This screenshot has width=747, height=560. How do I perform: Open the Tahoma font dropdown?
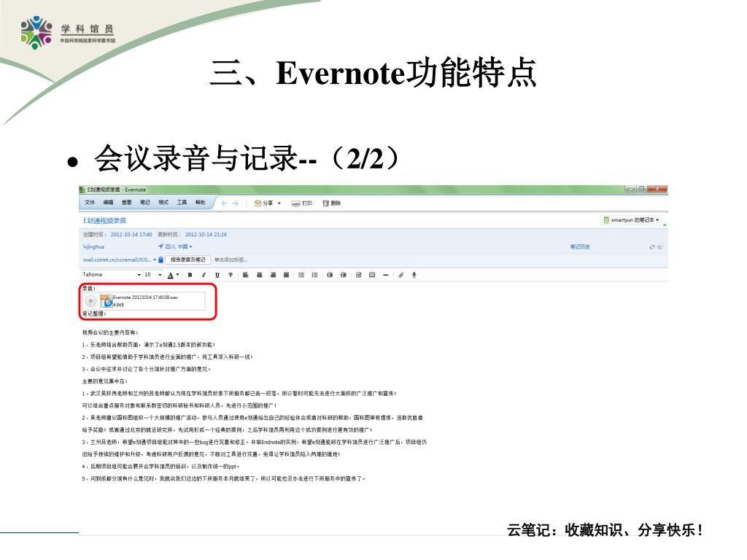click(112, 275)
